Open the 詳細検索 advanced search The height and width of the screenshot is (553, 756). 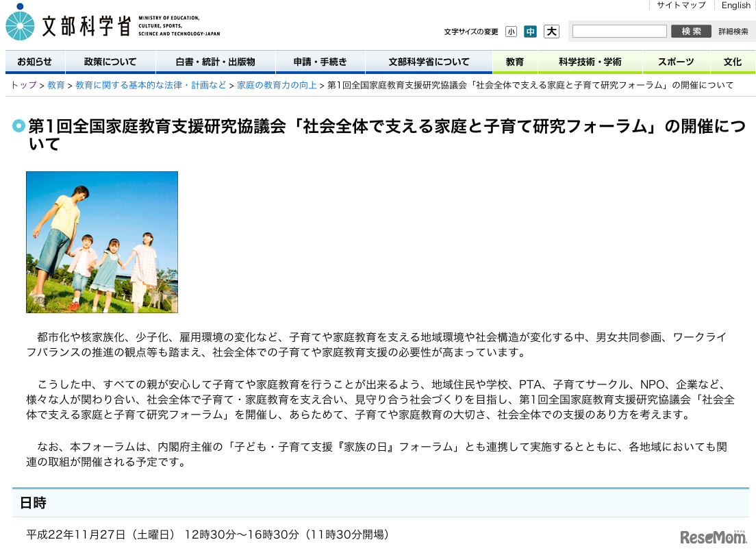tap(732, 31)
